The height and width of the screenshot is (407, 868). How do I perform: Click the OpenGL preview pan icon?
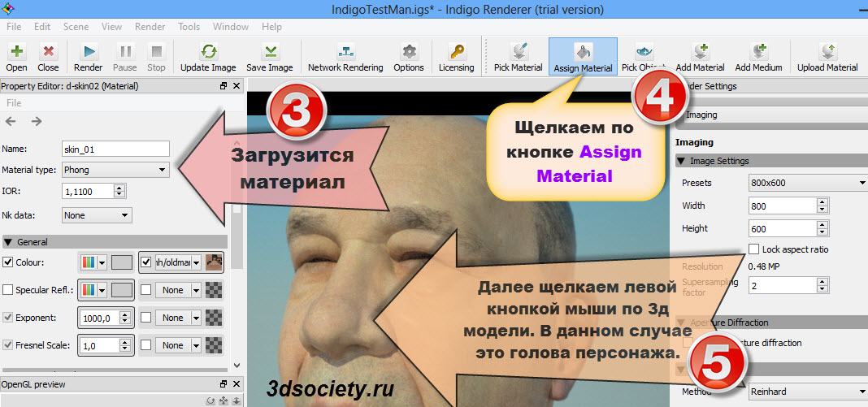tap(223, 401)
